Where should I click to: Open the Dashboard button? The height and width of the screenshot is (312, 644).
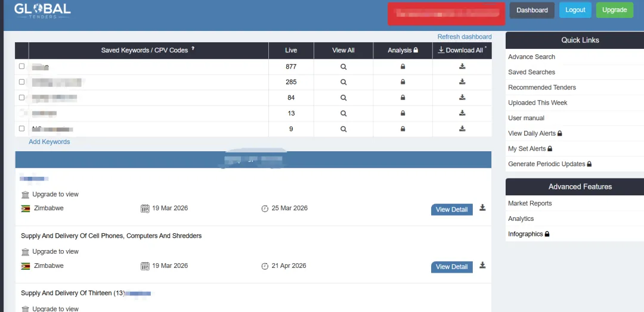532,10
